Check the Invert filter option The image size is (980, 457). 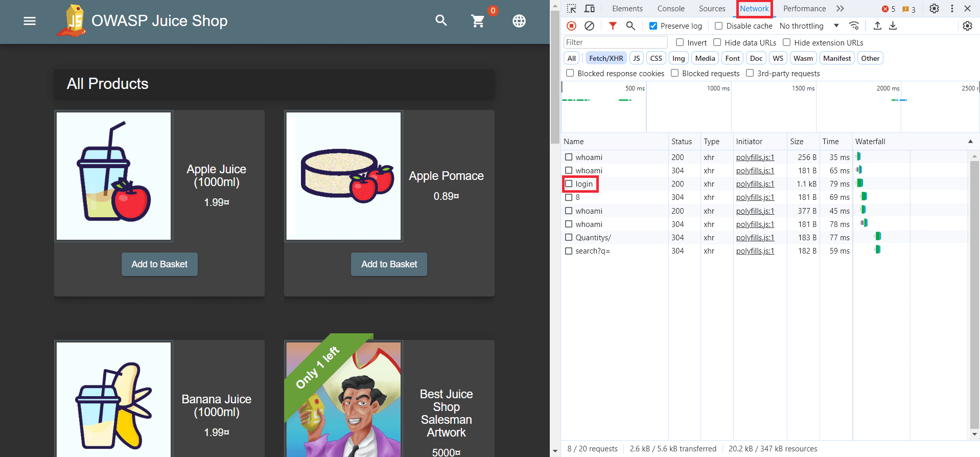click(x=680, y=42)
